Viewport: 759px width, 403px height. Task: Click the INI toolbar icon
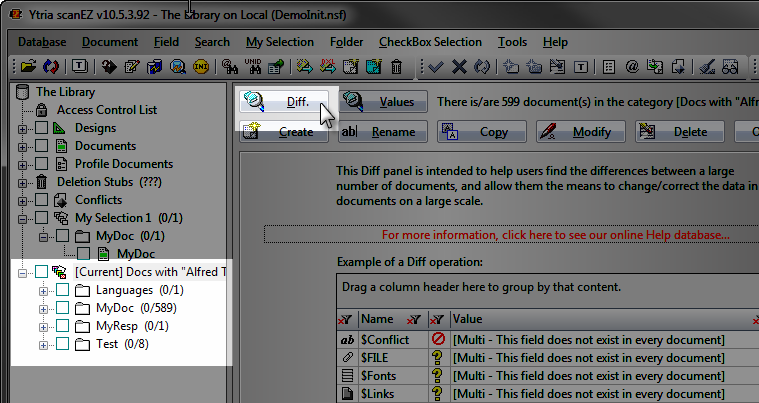[199, 67]
